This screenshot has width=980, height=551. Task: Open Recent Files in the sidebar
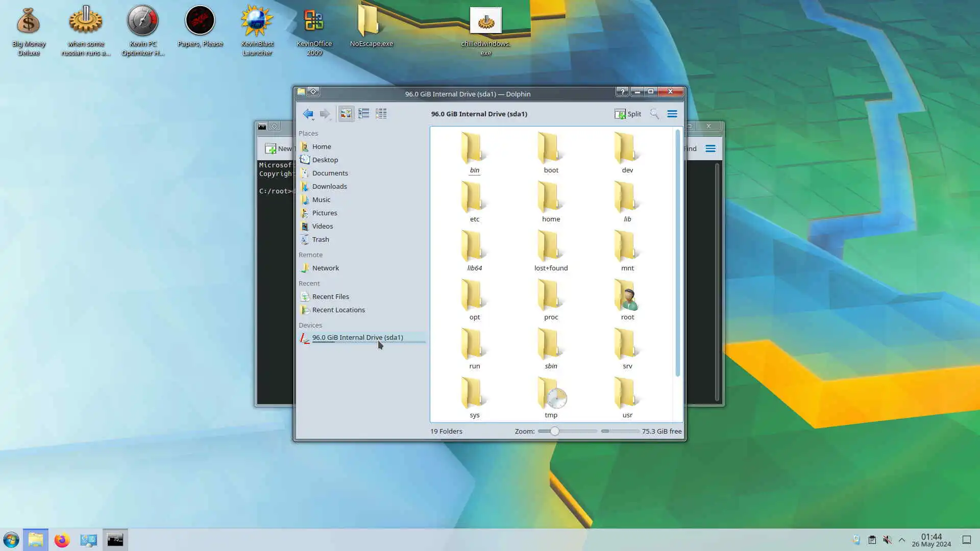tap(330, 296)
